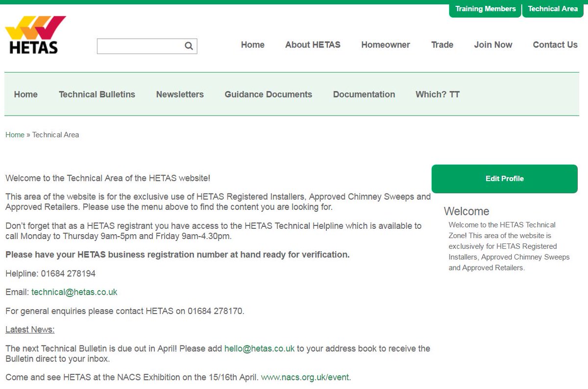The image size is (588, 389).
Task: Open the Training Members tab
Action: (485, 9)
